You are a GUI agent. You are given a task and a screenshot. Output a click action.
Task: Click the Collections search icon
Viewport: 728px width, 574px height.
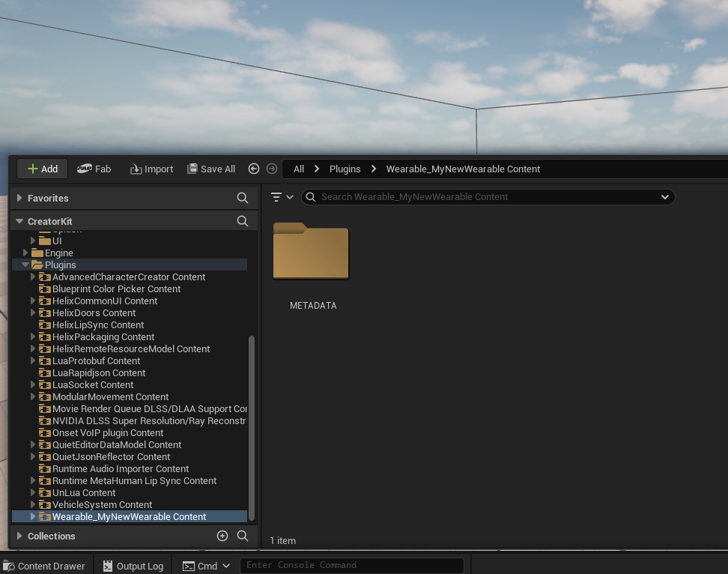pyautogui.click(x=242, y=536)
